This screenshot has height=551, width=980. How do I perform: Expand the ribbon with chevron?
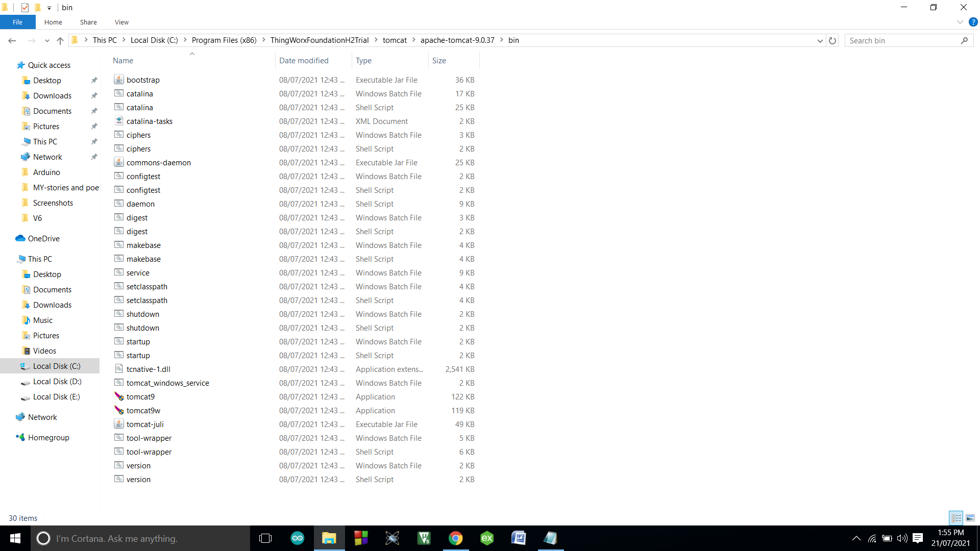960,22
